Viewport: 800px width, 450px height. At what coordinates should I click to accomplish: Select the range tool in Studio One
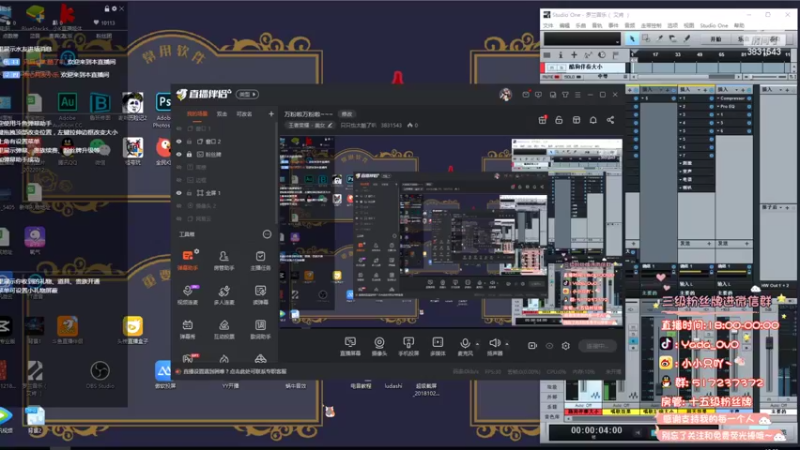(646, 39)
